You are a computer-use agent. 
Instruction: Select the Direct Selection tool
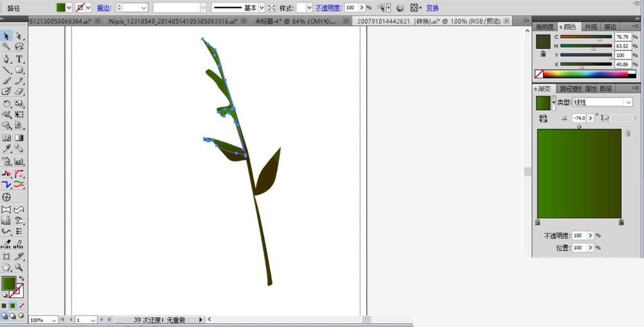coord(19,37)
